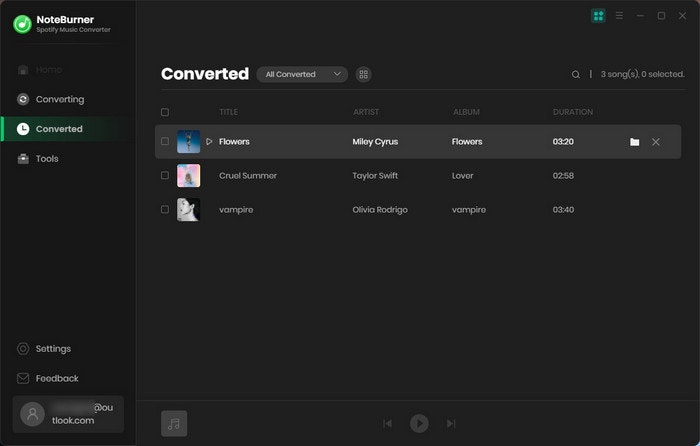Click the Cruel Summer album cover
Viewport: 700px width, 446px height.
tap(188, 175)
